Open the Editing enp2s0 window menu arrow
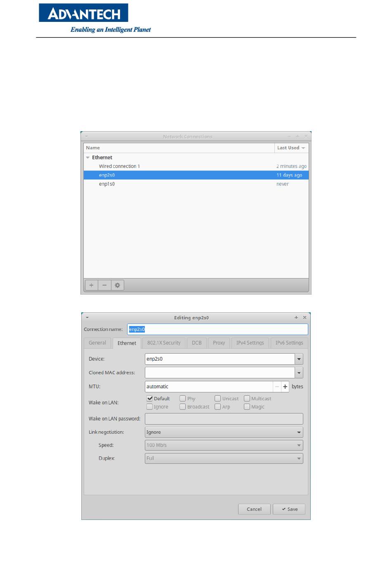392x581 pixels. 87,318
